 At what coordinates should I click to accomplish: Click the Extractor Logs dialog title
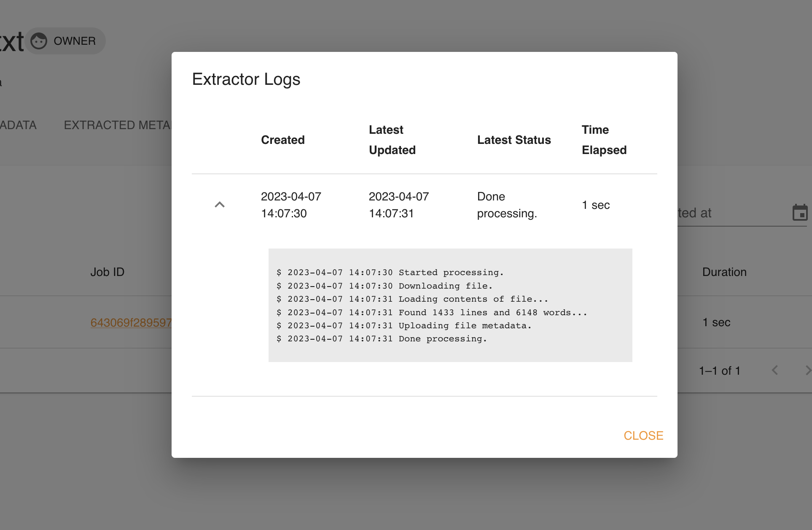[x=246, y=79]
